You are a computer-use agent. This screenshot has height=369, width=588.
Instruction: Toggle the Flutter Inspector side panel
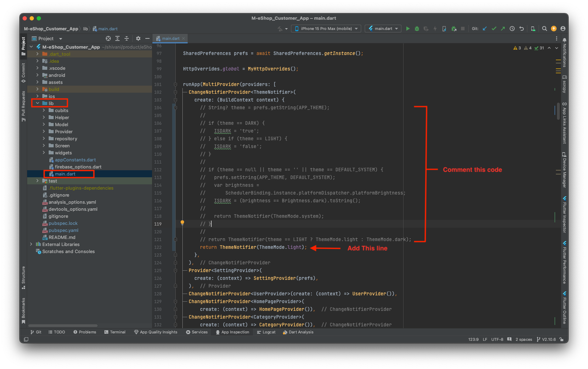[564, 215]
